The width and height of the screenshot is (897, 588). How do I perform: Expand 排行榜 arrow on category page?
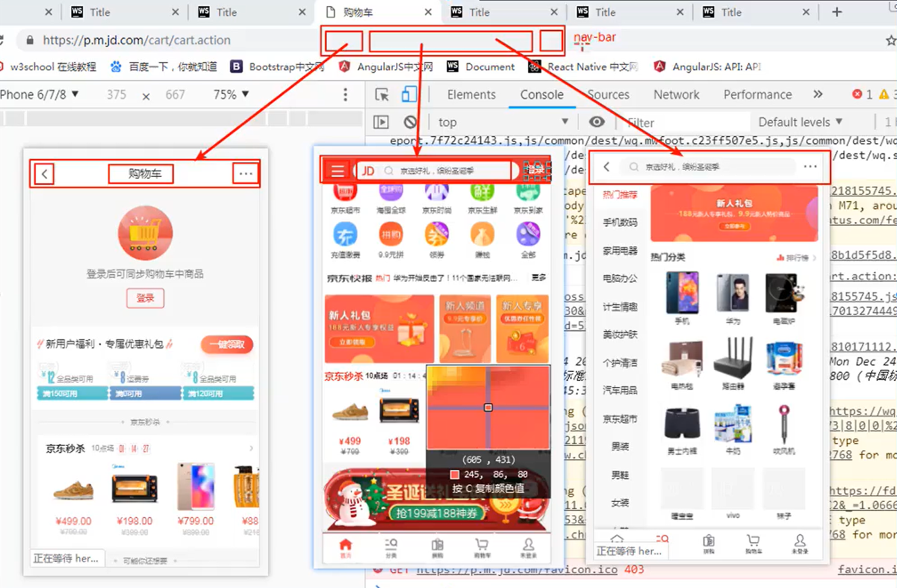click(x=814, y=258)
